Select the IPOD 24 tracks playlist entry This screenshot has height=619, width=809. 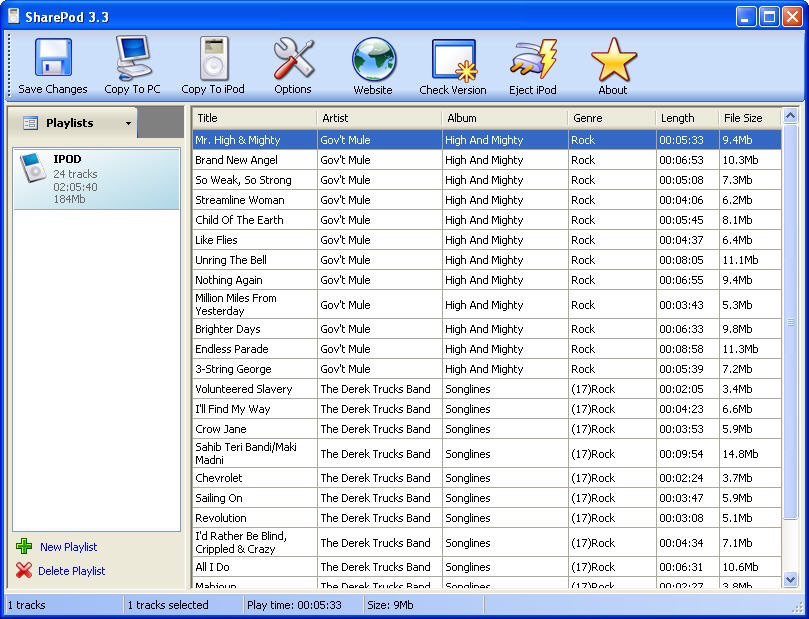coord(96,179)
